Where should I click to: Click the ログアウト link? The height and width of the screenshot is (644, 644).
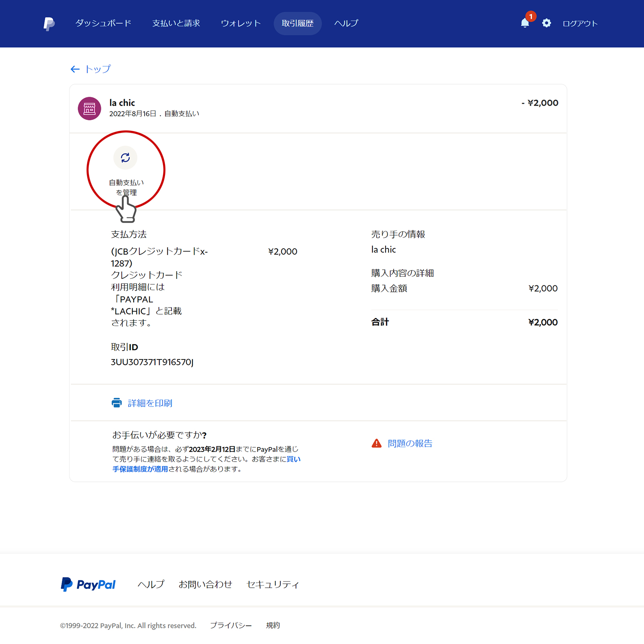pyautogui.click(x=580, y=23)
